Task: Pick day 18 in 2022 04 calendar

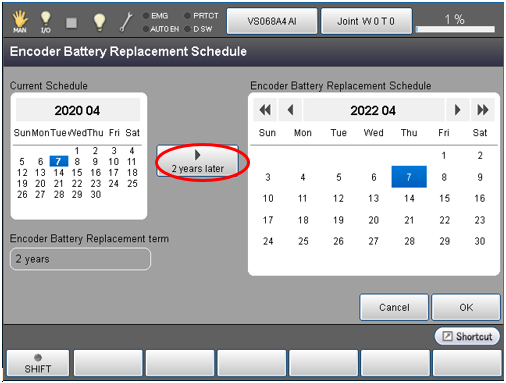Action: click(303, 220)
